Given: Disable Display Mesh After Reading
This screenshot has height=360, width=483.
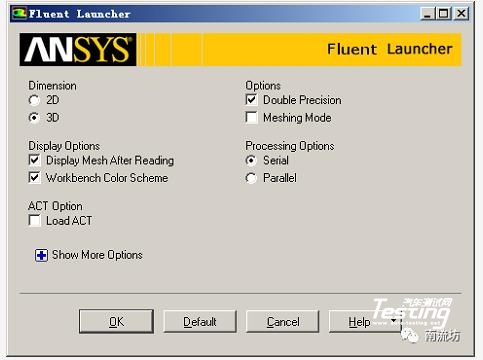Looking at the screenshot, I should (x=35, y=160).
